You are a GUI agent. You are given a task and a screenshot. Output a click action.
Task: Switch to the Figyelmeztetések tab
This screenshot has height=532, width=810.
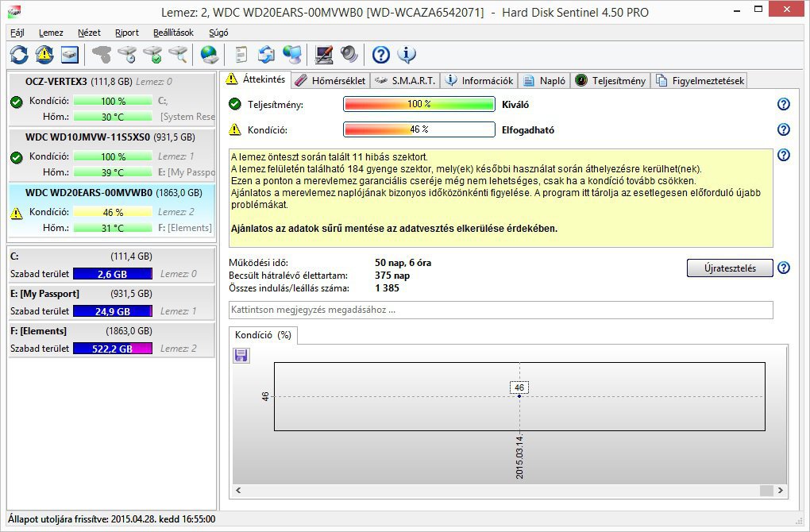(699, 80)
